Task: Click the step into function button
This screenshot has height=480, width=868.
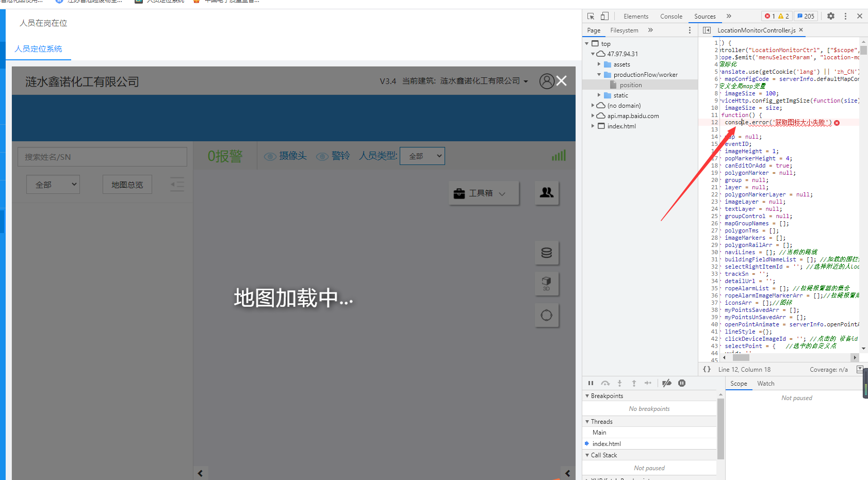Action: click(x=619, y=383)
